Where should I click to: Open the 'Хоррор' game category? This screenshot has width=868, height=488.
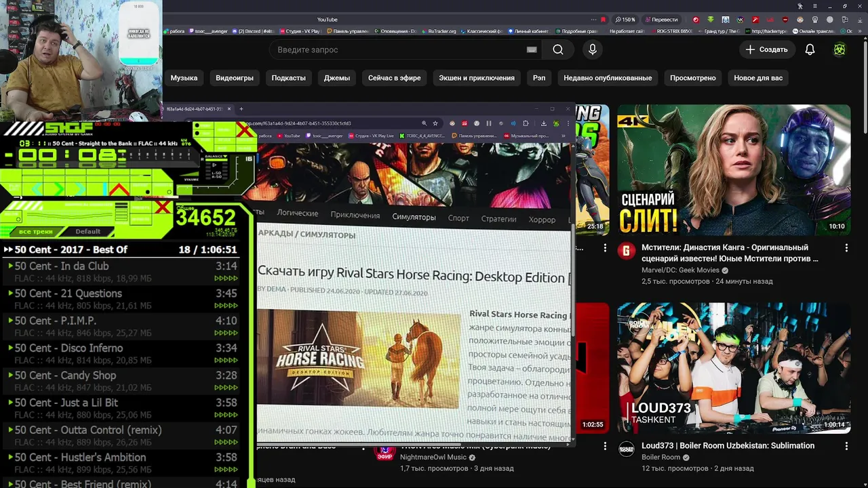542,220
